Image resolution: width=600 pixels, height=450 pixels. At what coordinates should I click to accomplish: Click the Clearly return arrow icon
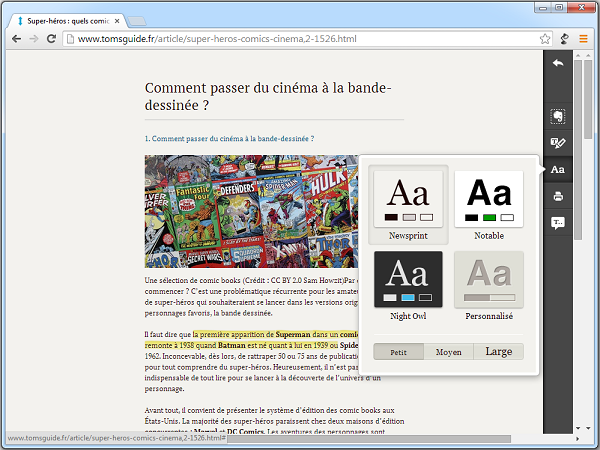point(558,63)
